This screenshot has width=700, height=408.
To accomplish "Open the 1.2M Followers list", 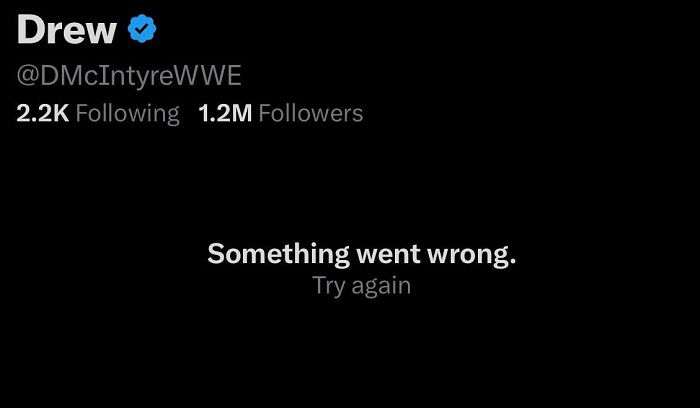I will tap(281, 113).
